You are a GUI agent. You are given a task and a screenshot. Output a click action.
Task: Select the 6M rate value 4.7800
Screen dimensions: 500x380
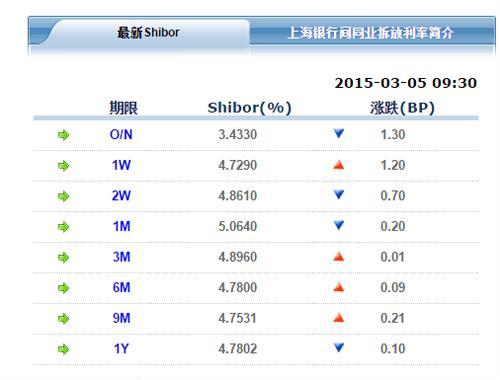click(238, 287)
